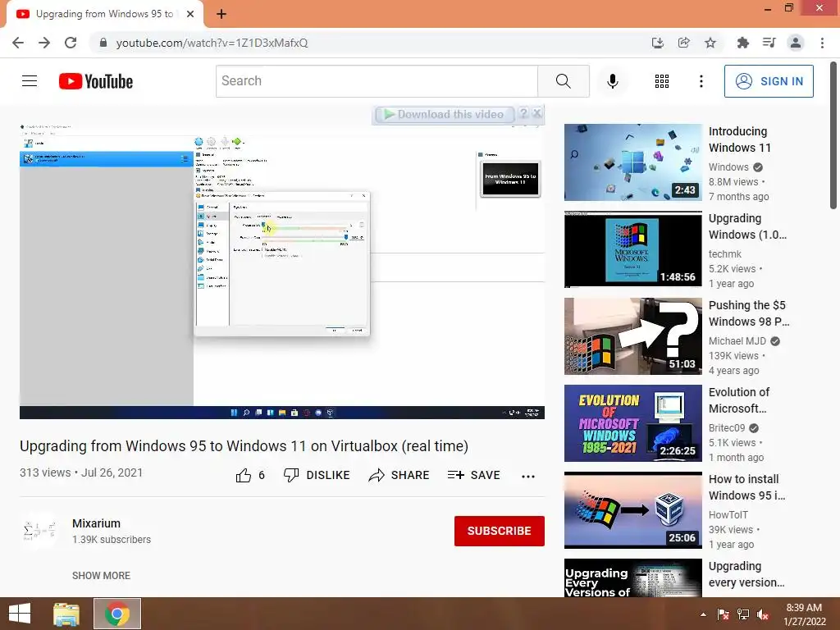Image resolution: width=840 pixels, height=630 pixels.
Task: Click the SIGN IN button
Action: pyautogui.click(x=769, y=81)
